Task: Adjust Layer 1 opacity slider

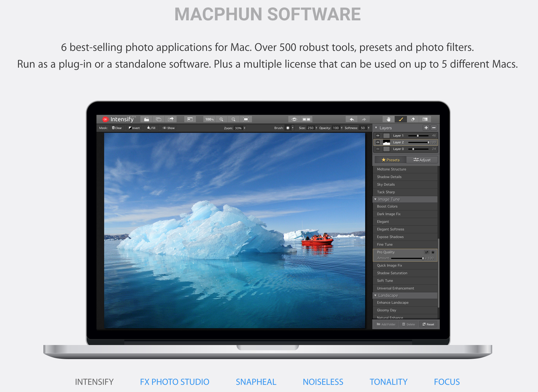Action: coord(418,136)
